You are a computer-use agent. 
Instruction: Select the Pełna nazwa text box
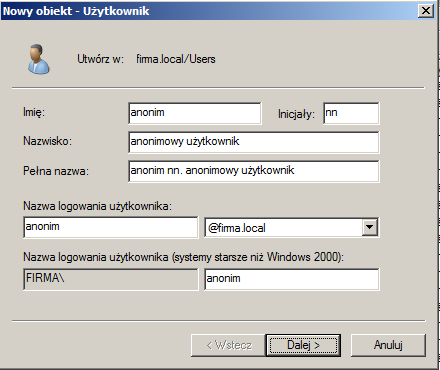(254, 171)
